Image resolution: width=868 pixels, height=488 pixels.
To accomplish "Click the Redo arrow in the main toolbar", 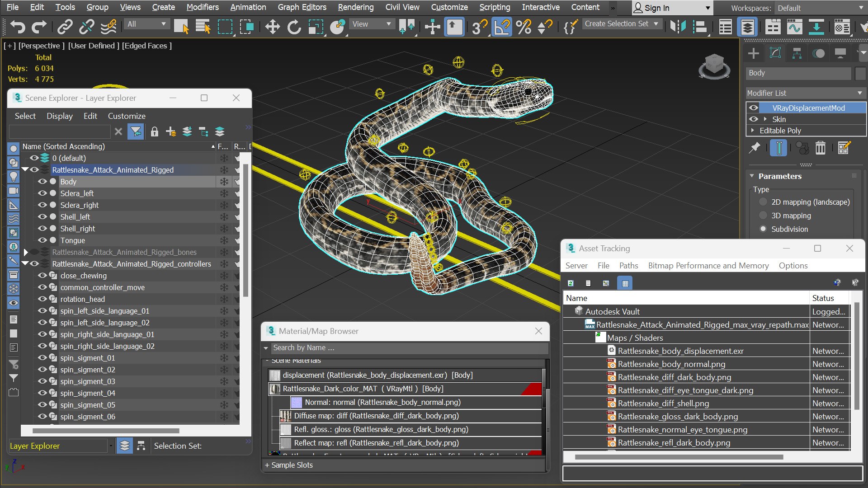I will [39, 27].
